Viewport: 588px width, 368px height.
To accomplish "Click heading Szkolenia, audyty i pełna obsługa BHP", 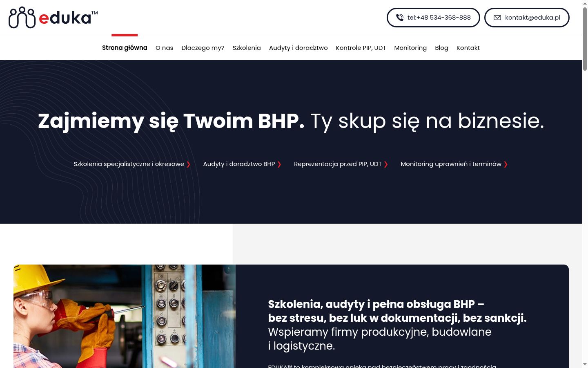I will pyautogui.click(x=376, y=304).
